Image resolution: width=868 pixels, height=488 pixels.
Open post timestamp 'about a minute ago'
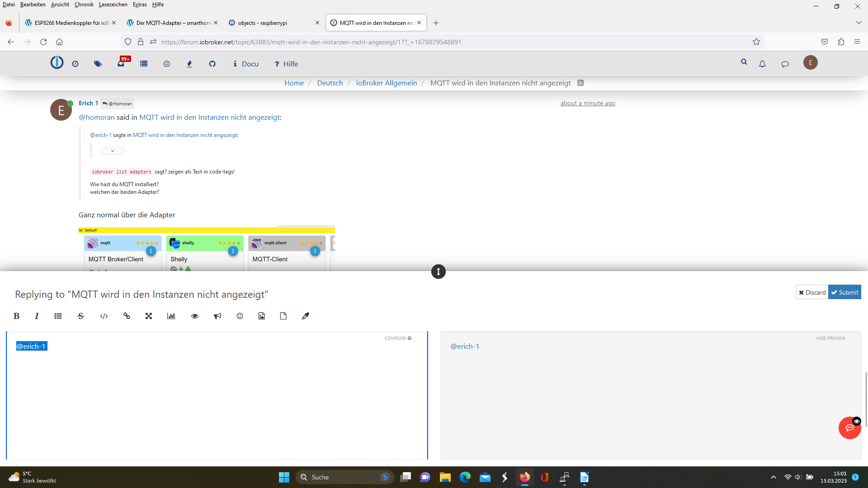[x=588, y=103]
